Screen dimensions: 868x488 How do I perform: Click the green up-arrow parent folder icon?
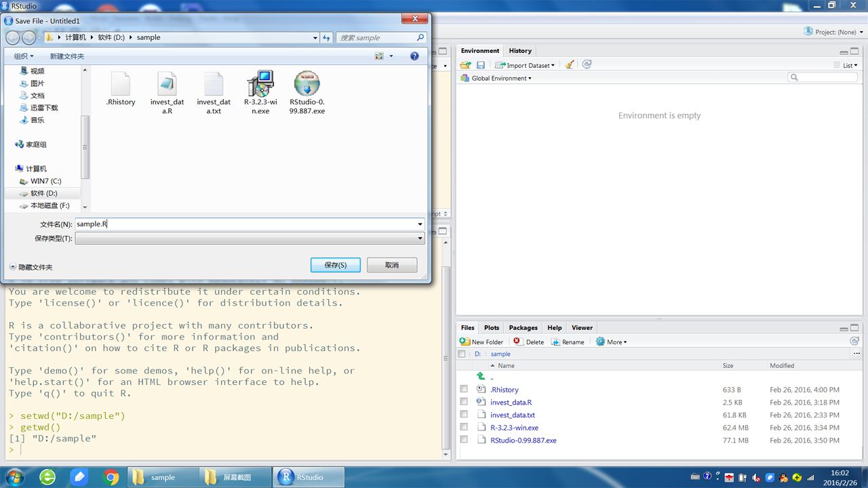click(x=481, y=376)
